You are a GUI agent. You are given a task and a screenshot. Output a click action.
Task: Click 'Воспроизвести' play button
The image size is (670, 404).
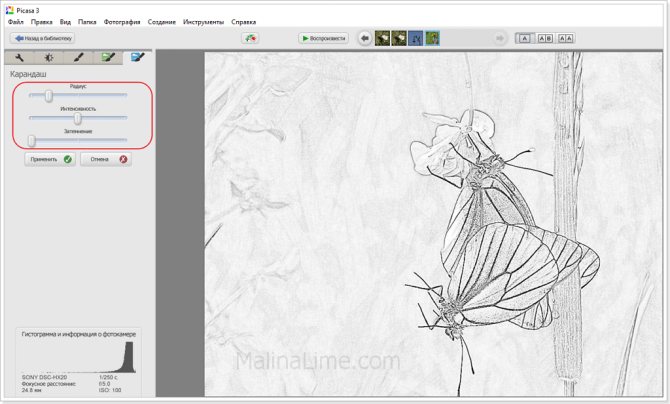tap(323, 38)
